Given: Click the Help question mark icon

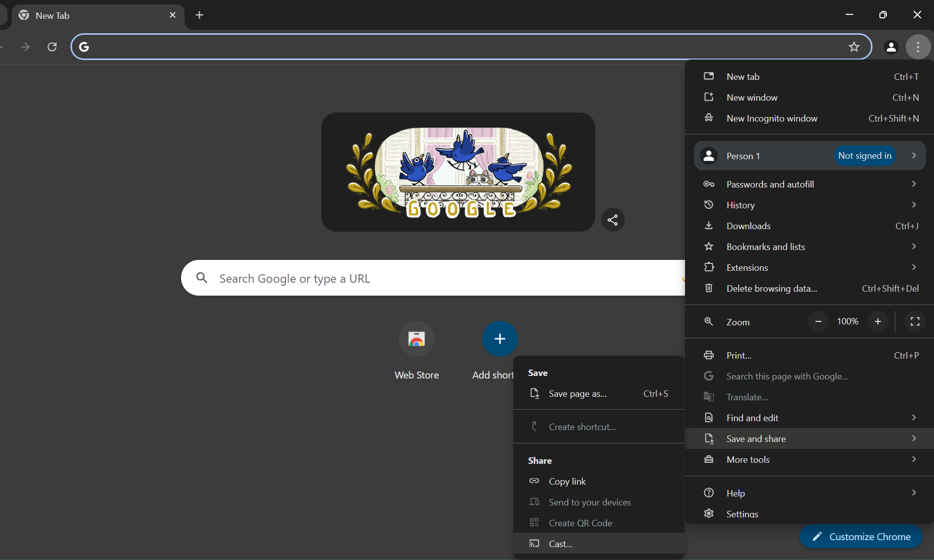Looking at the screenshot, I should click(x=709, y=493).
